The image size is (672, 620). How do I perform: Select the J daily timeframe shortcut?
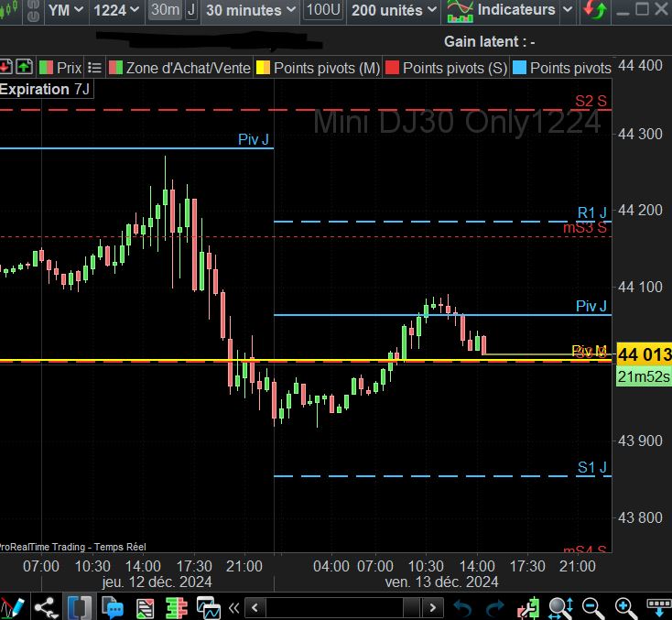click(x=191, y=9)
